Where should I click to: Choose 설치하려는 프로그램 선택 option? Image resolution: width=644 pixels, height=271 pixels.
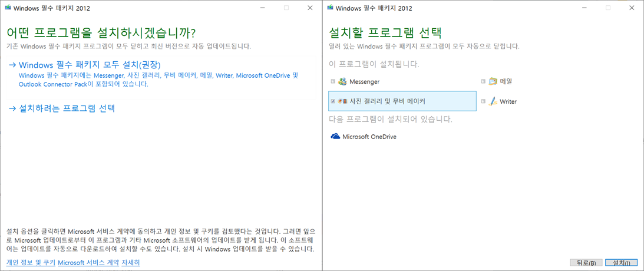pyautogui.click(x=62, y=108)
